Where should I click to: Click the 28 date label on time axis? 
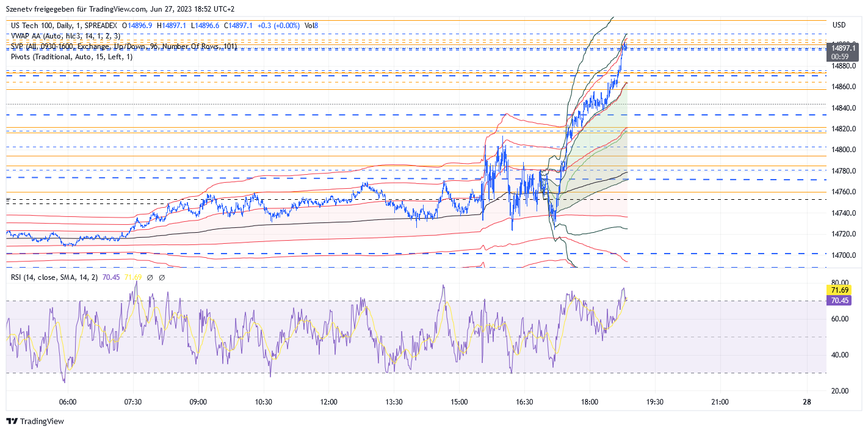[x=806, y=403]
